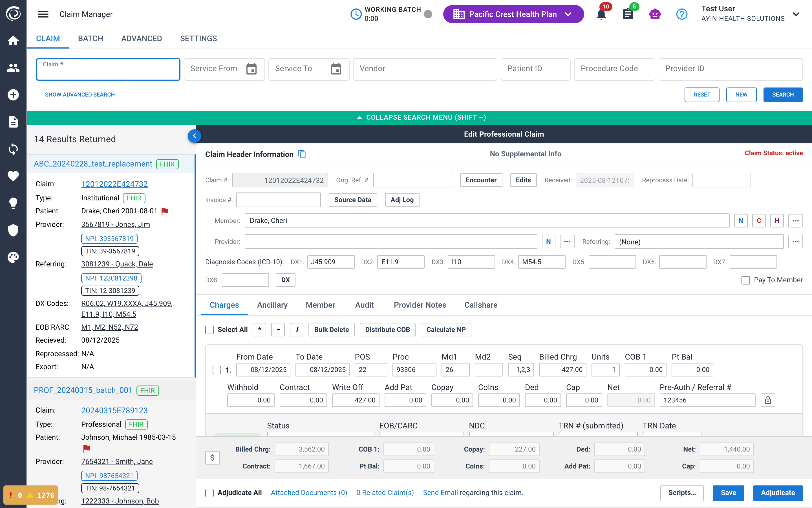Click the member ellipsis more button
Viewport: 812px width, 508px height.
coord(795,221)
